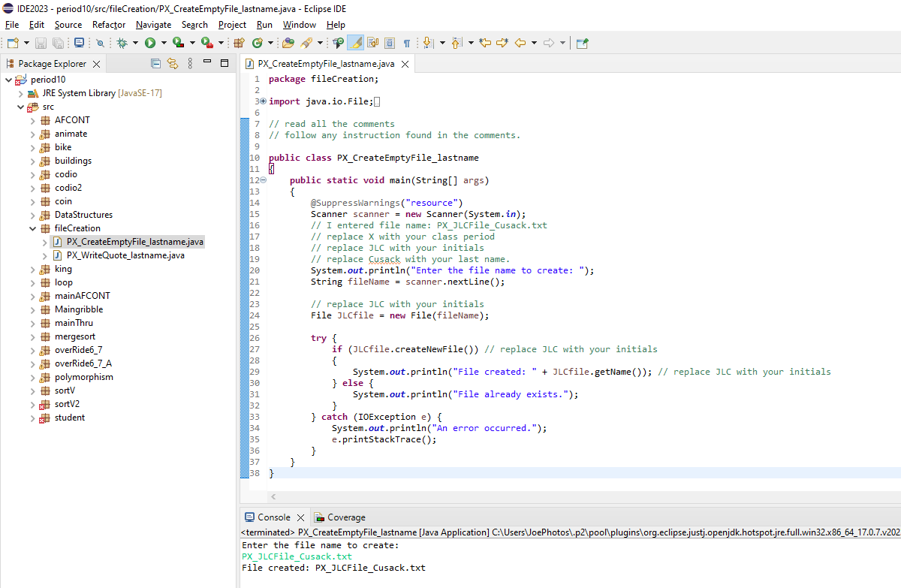The width and height of the screenshot is (901, 588).
Task: Switch to the Coverage tab
Action: (346, 517)
